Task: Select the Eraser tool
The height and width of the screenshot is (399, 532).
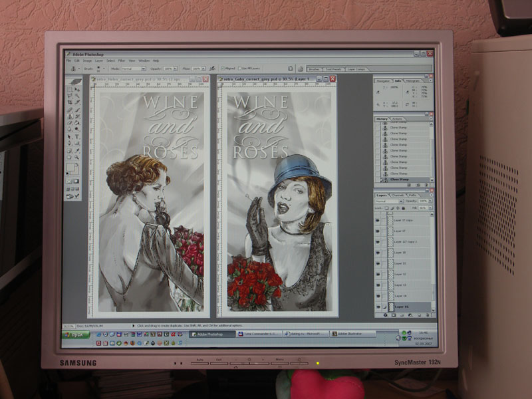Action: 70,123
